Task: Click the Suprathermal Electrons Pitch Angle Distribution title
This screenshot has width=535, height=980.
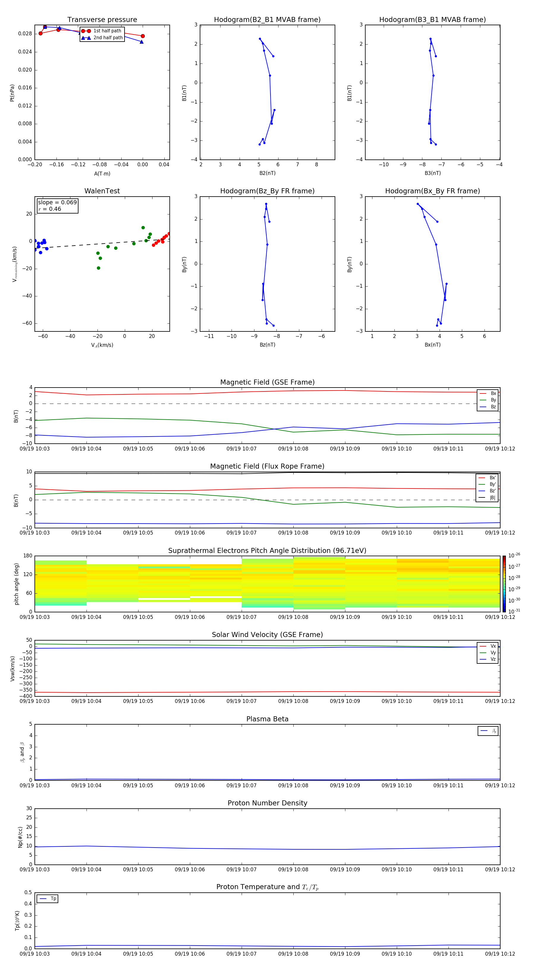Action: [267, 551]
